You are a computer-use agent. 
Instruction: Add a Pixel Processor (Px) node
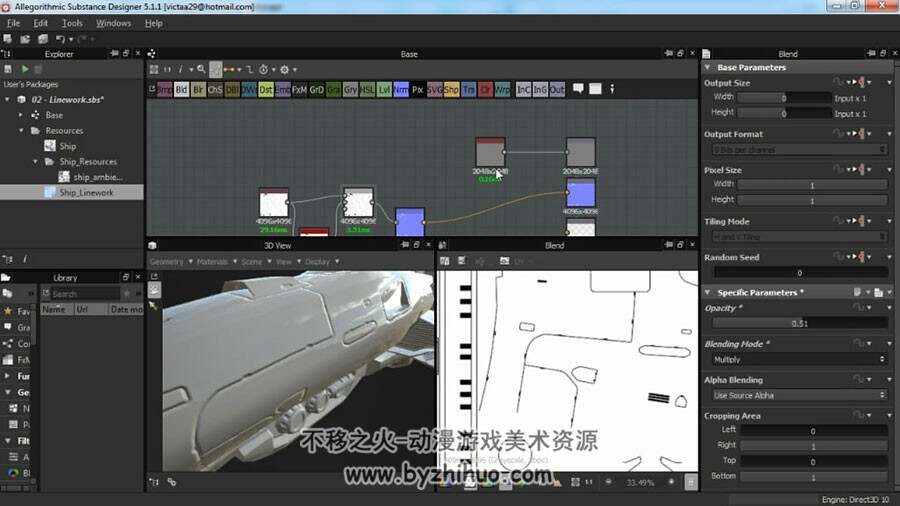tap(418, 89)
